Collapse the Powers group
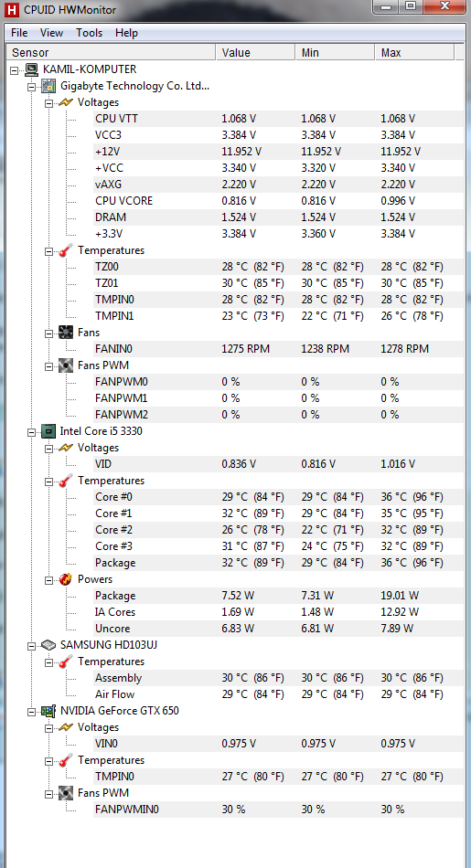 click(48, 579)
